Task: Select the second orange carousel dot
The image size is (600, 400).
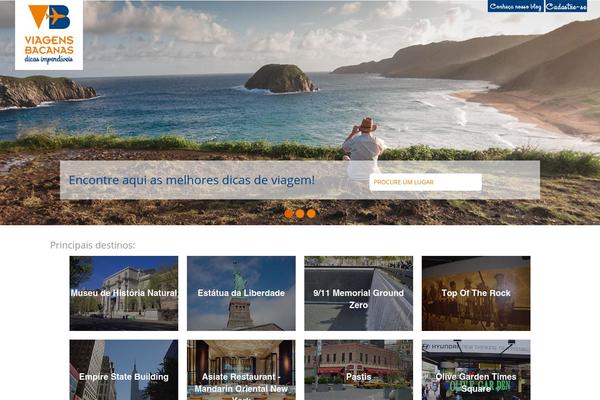Action: point(300,214)
